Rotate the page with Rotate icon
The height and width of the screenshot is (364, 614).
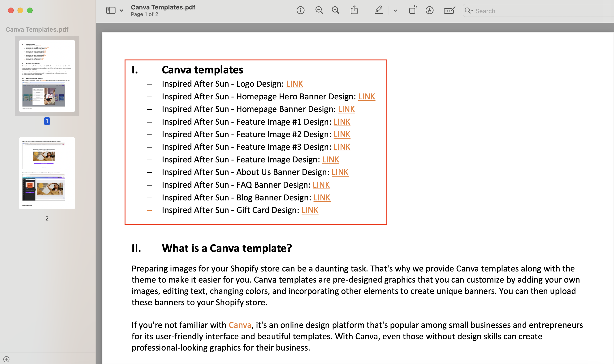coord(413,10)
